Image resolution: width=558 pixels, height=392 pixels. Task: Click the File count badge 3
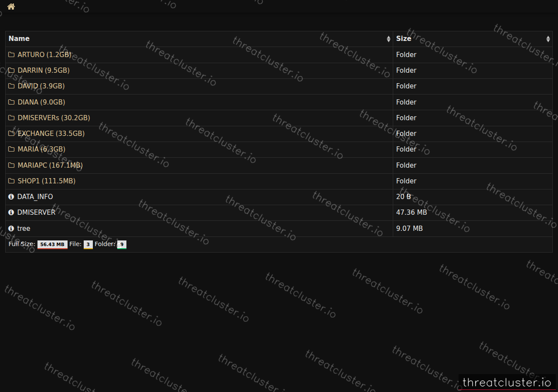88,244
